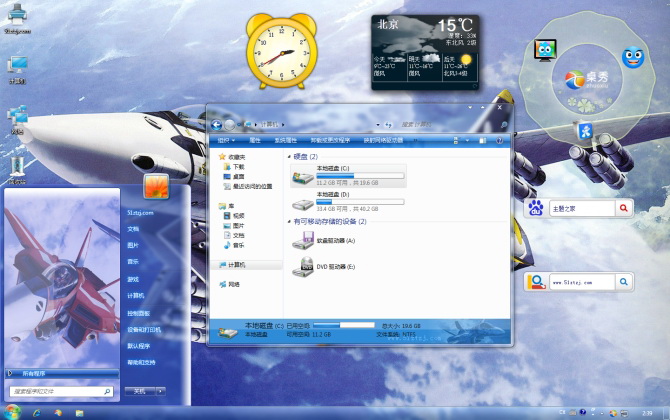Click the Shut down (关机) button
This screenshot has width=670, height=420.
tap(140, 391)
